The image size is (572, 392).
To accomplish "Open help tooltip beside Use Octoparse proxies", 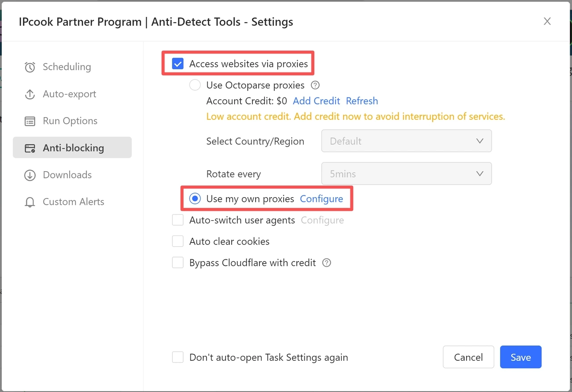I will [315, 85].
